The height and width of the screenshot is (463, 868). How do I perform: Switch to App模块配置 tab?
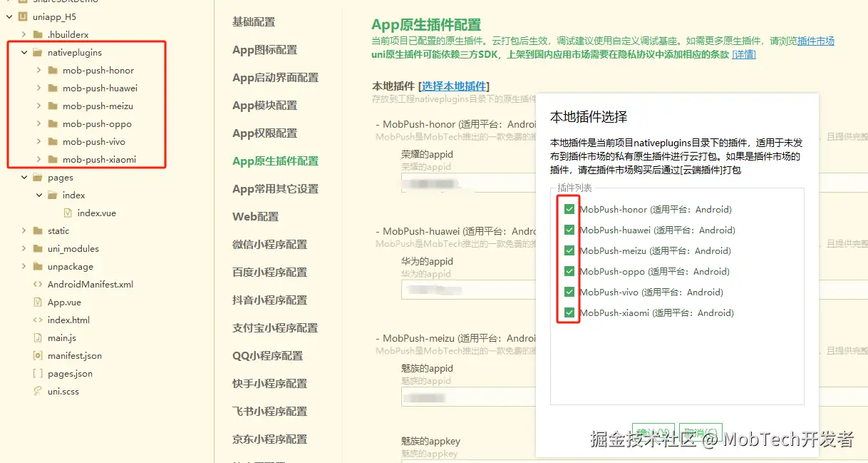coord(265,106)
